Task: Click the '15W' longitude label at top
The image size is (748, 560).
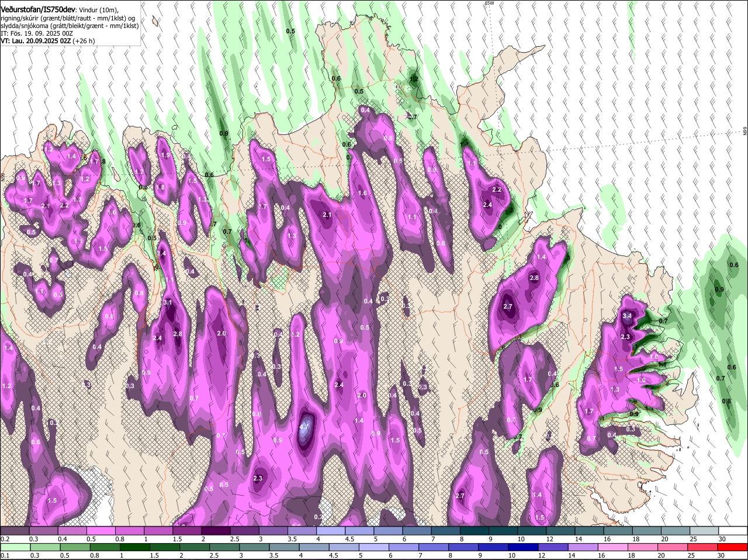Action: (489, 3)
